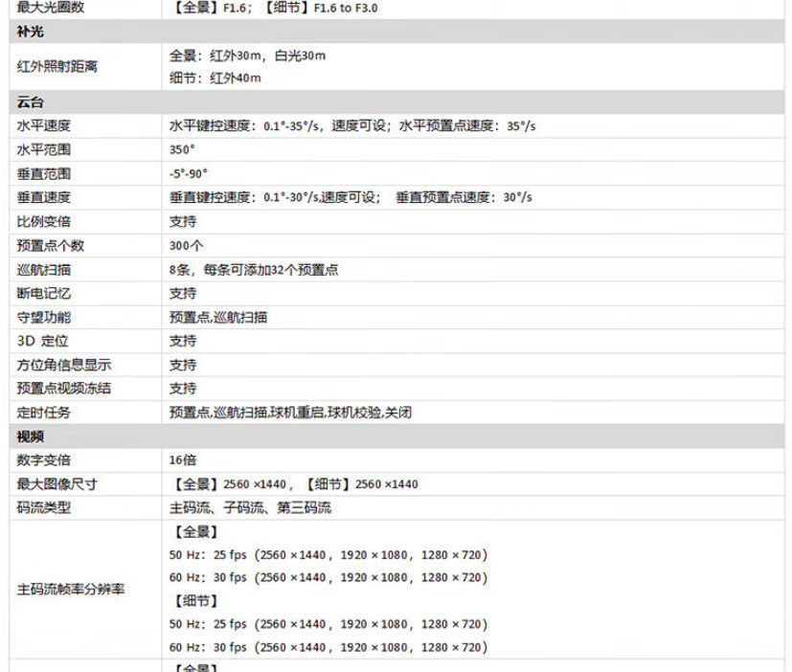Select the 守望功能 row label
The image size is (792, 672).
click(43, 317)
